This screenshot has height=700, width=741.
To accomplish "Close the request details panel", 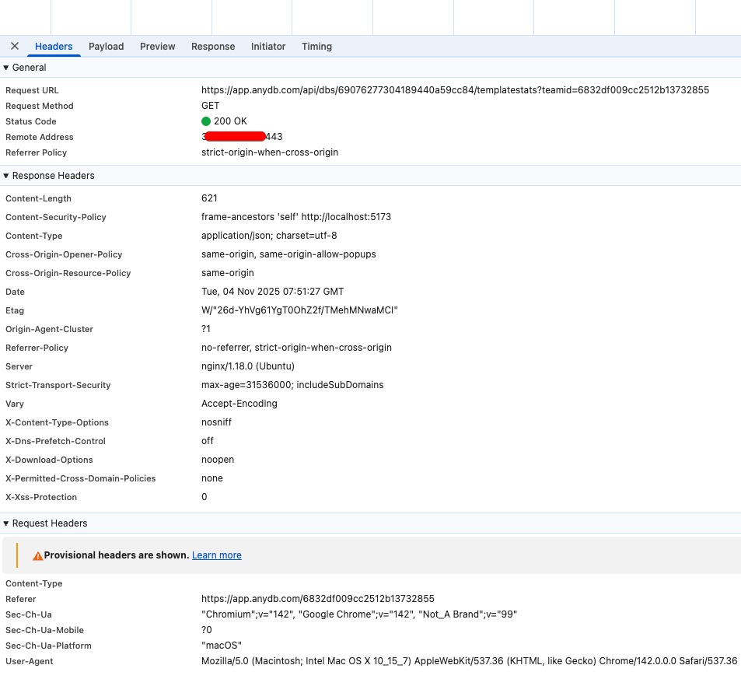I will point(15,46).
